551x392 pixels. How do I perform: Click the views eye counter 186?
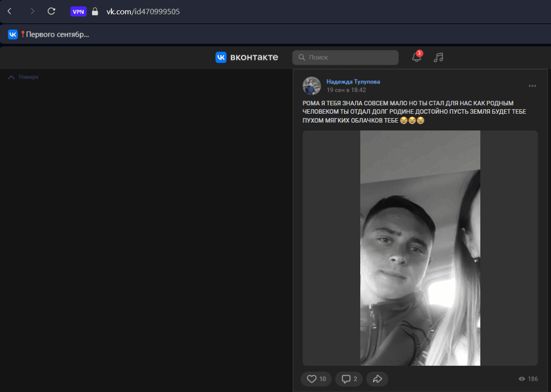(x=528, y=379)
